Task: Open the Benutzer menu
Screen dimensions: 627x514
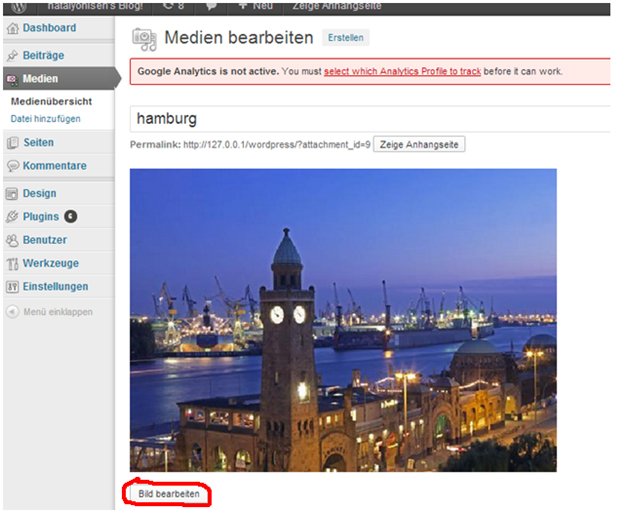Action: pos(45,240)
